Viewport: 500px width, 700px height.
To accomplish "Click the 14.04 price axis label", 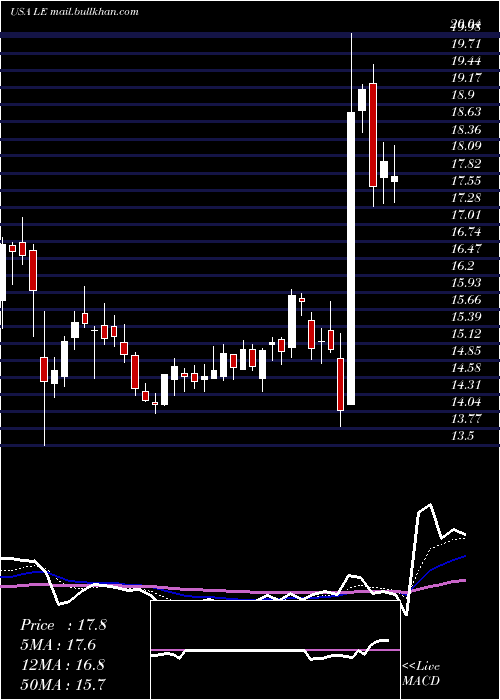I will coord(467,402).
